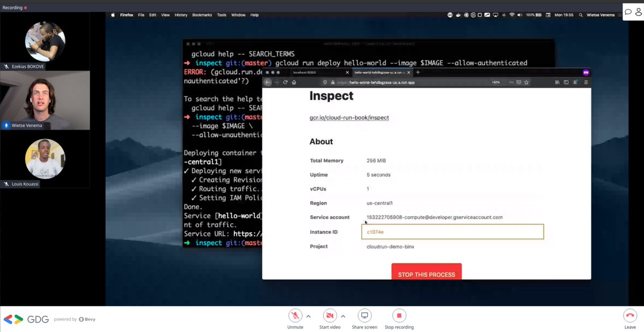Click Ezekias BOKOVE participant video
This screenshot has width=644, height=332.
(x=45, y=41)
